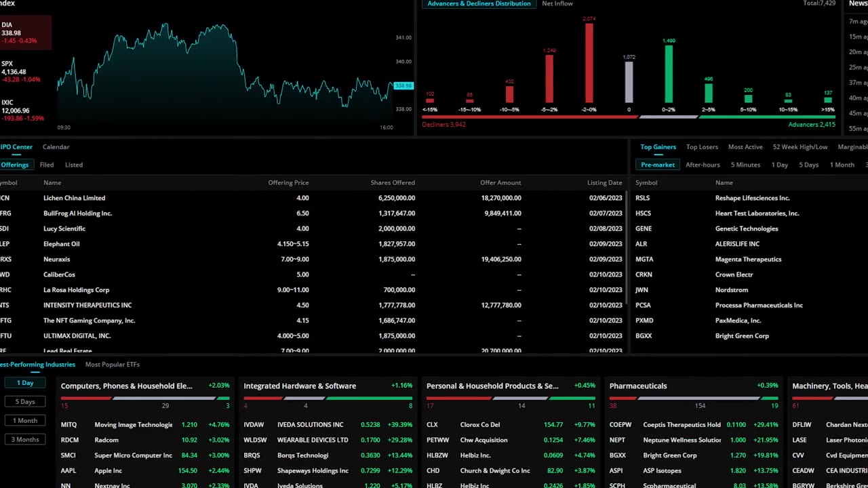Select GENE Genetic Technologies gainer
The image size is (868, 488).
(x=750, y=228)
